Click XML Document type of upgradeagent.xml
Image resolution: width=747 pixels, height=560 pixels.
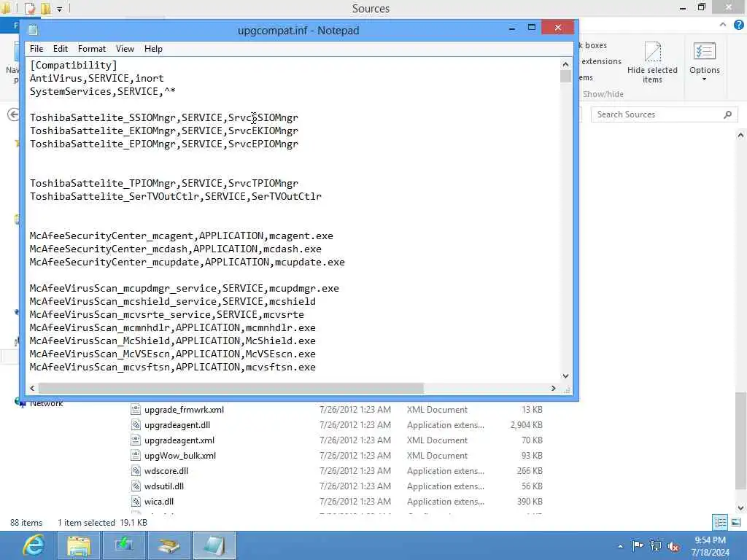437,440
